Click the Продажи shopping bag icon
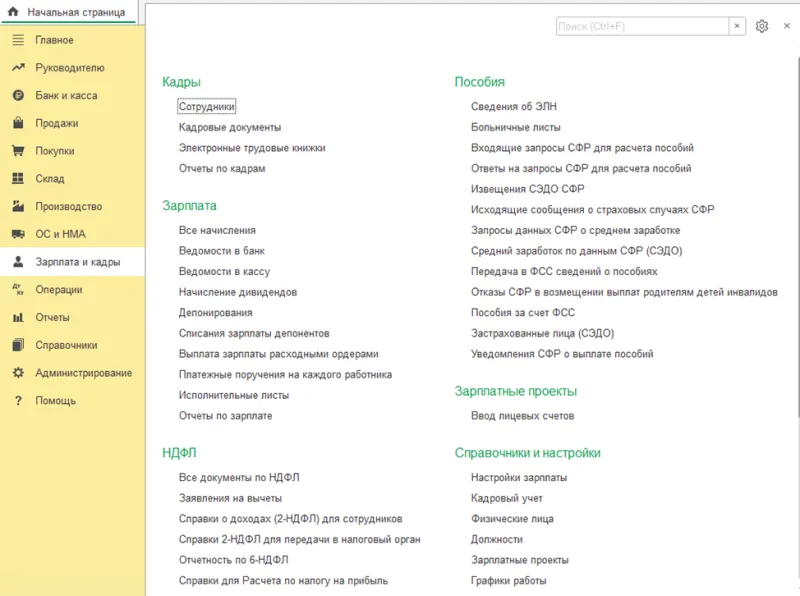The width and height of the screenshot is (800, 596). (x=17, y=124)
